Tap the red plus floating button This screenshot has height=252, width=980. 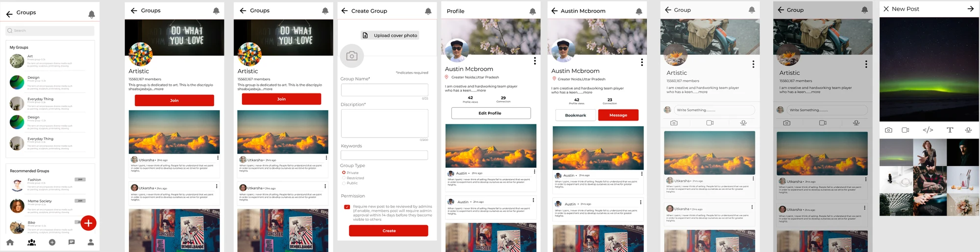(88, 223)
